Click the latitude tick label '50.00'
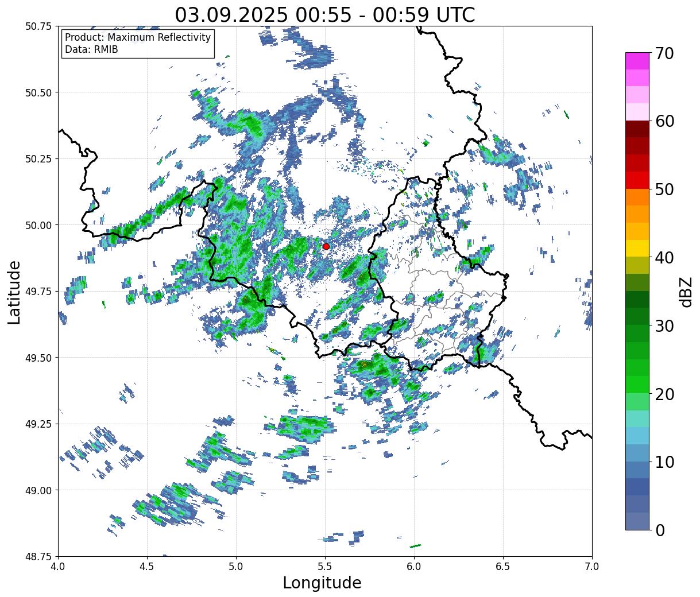The image size is (700, 597). point(38,225)
